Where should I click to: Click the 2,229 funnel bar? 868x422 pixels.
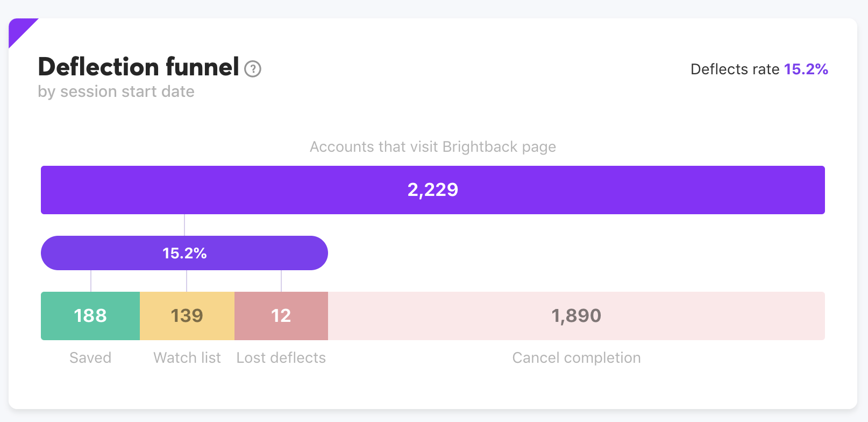point(432,189)
